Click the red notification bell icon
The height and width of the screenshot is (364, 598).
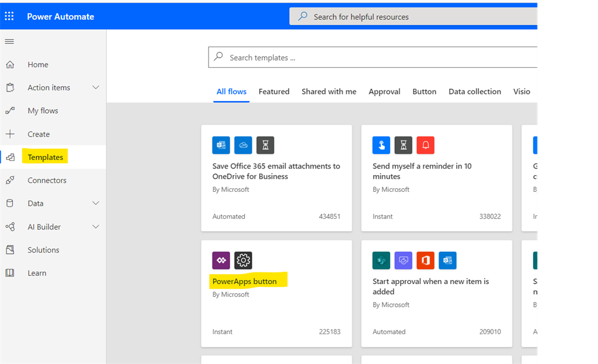click(x=426, y=145)
